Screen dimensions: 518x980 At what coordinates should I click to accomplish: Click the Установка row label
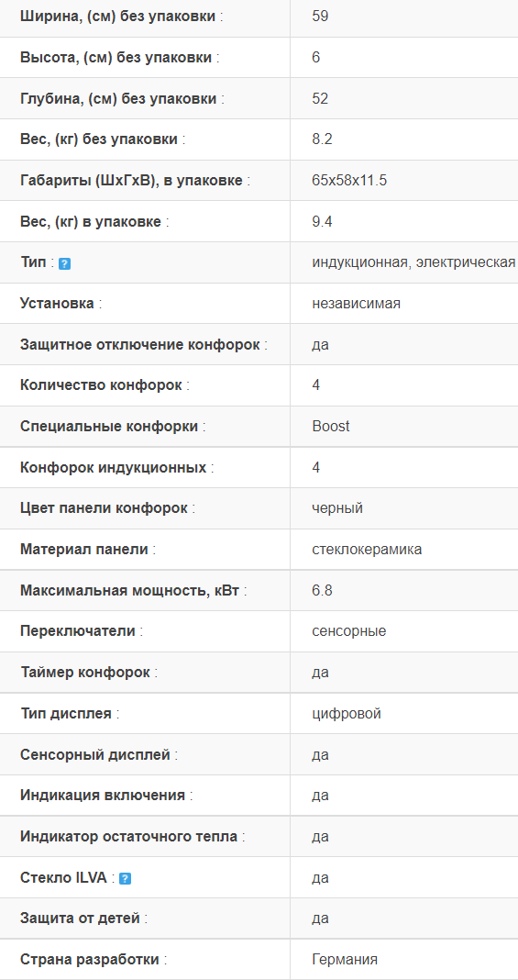pyautogui.click(x=61, y=304)
